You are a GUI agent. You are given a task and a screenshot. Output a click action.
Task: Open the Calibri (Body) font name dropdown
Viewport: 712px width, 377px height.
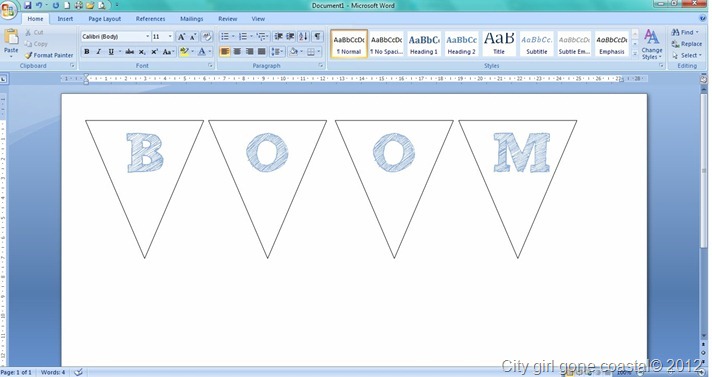click(x=148, y=37)
